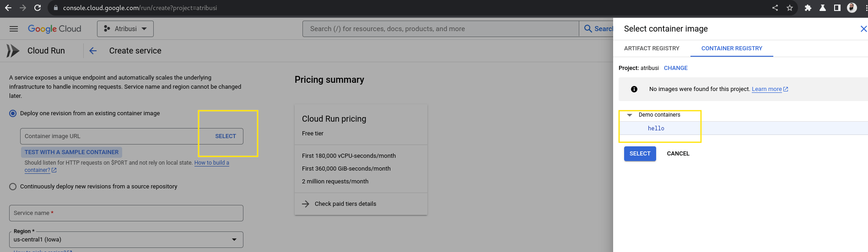Open the browser share page icon
This screenshot has height=252, width=868.
coord(775,8)
